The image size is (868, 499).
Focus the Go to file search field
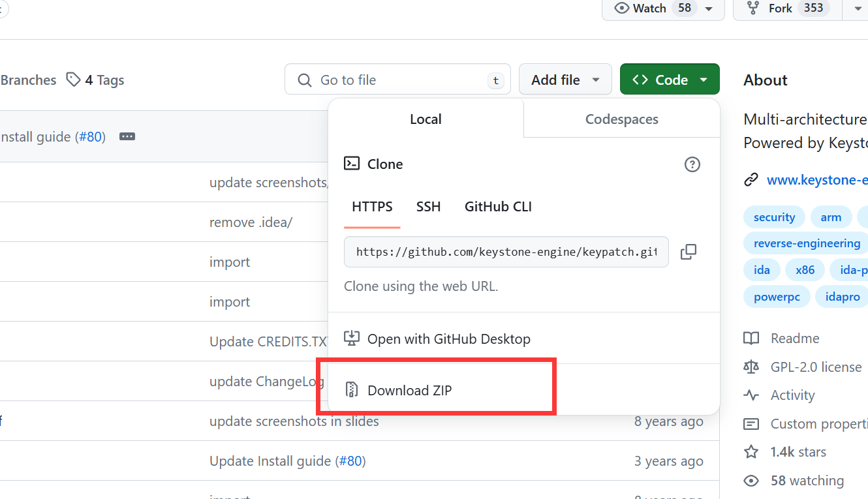point(397,80)
